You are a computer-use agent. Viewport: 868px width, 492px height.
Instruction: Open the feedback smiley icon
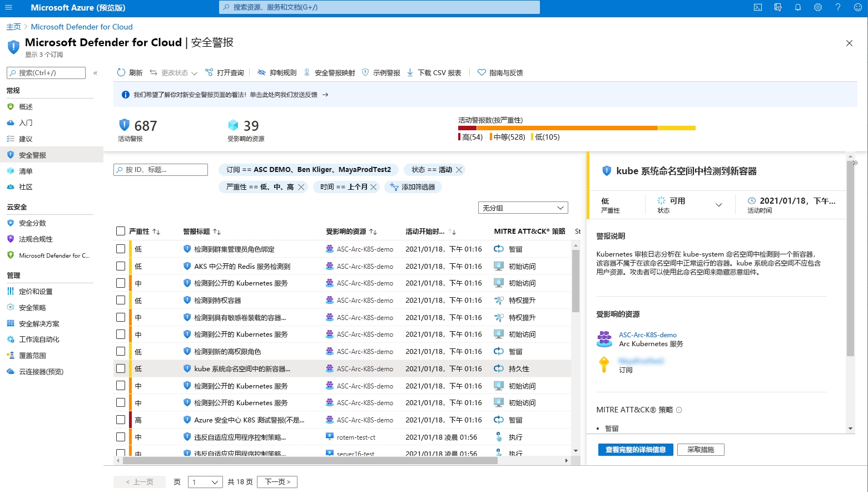(858, 7)
